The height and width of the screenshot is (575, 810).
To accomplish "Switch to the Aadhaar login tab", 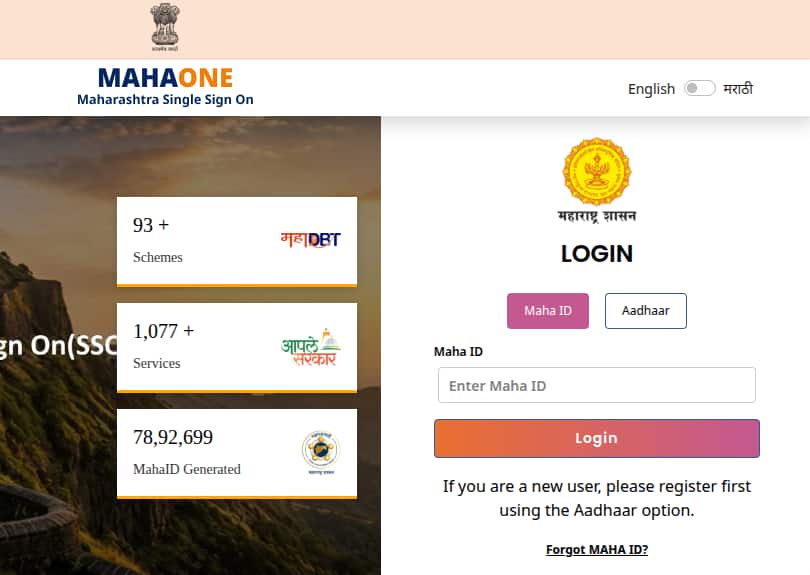I will point(646,310).
